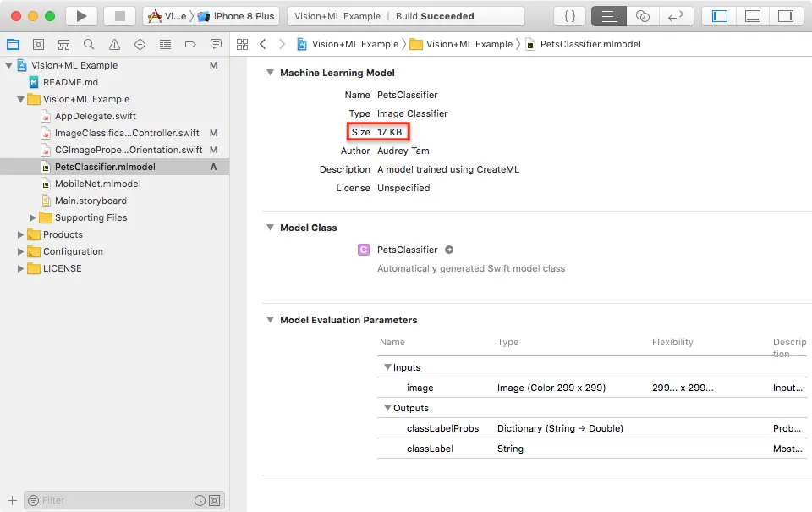Select the classLabel output row
Screen dimensions: 812x512
[592, 449]
